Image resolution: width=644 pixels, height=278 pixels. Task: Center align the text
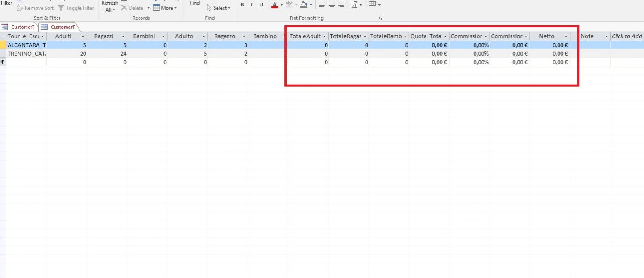(x=332, y=5)
